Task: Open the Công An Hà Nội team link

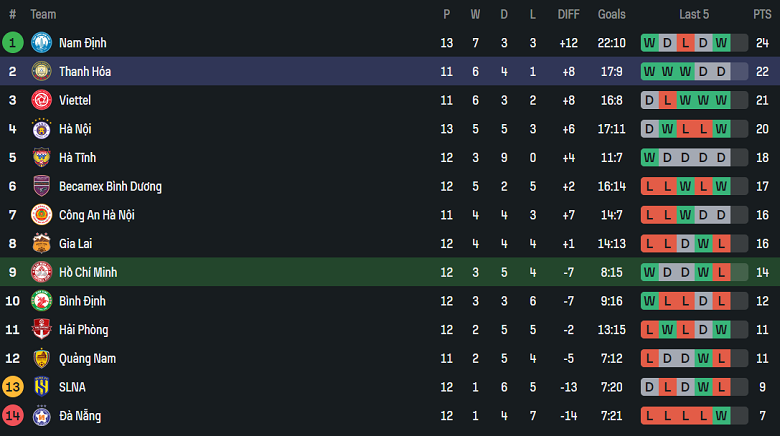Action: click(x=96, y=215)
